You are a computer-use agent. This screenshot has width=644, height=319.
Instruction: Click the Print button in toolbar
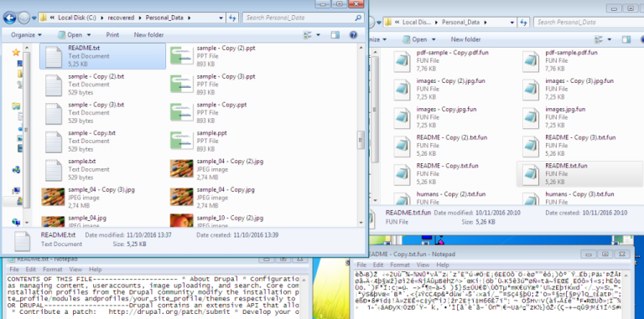tap(112, 35)
